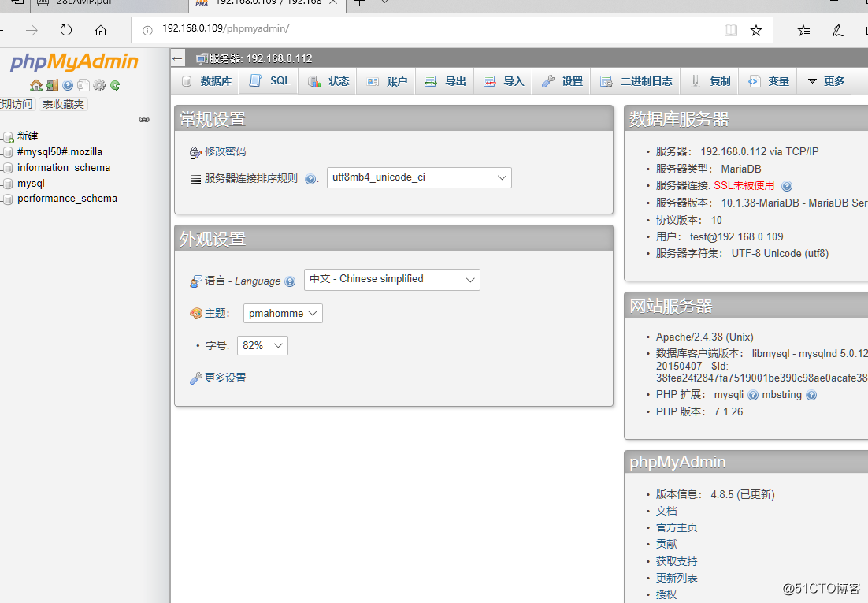
Task: Click the browser address bar URL
Action: coord(225,28)
